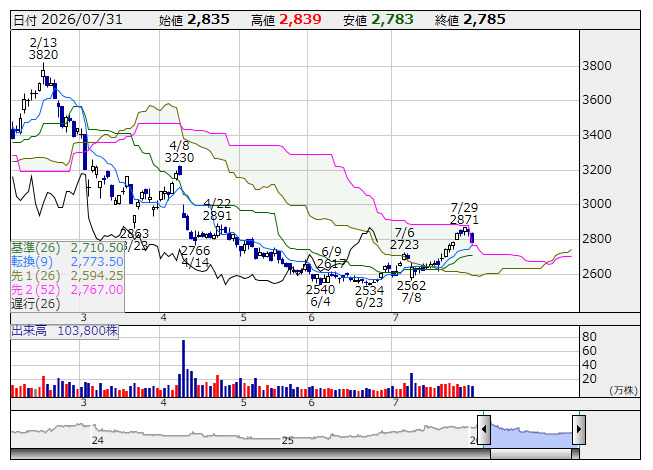Click the 2/13 3820 peak annotation
The width and height of the screenshot is (653, 470).
coord(43,49)
